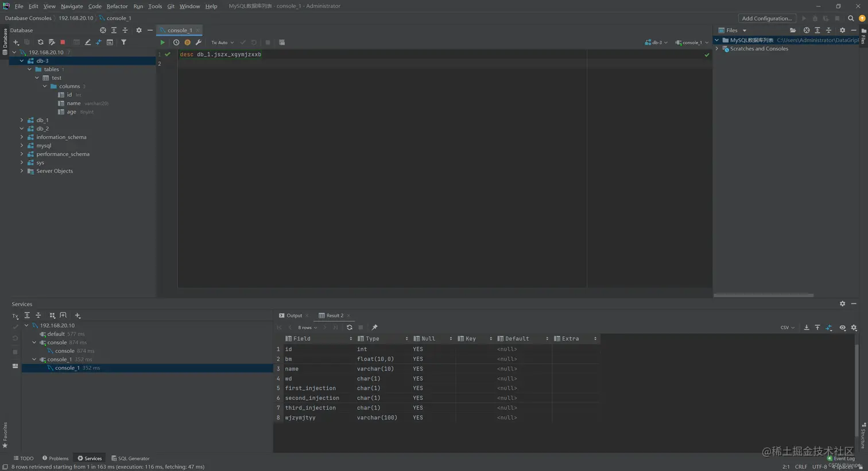
Task: Open results settings gear icon
Action: 854,328
